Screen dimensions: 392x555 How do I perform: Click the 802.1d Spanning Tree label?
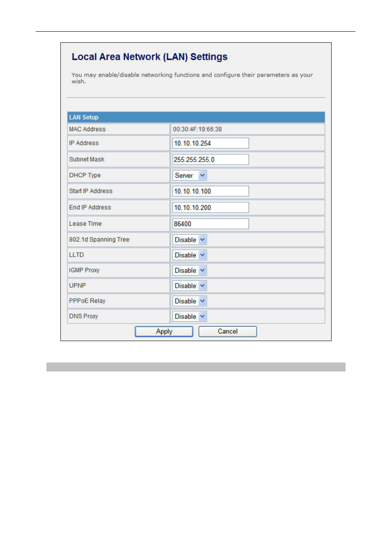point(99,239)
